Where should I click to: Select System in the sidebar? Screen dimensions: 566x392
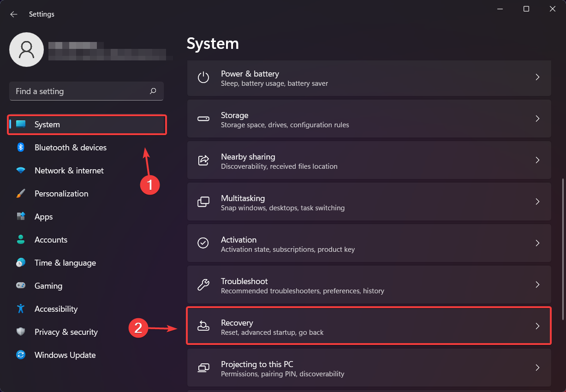pyautogui.click(x=47, y=125)
